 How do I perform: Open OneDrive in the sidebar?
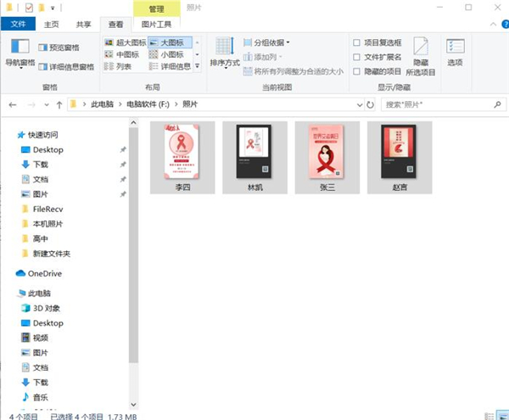(x=44, y=273)
